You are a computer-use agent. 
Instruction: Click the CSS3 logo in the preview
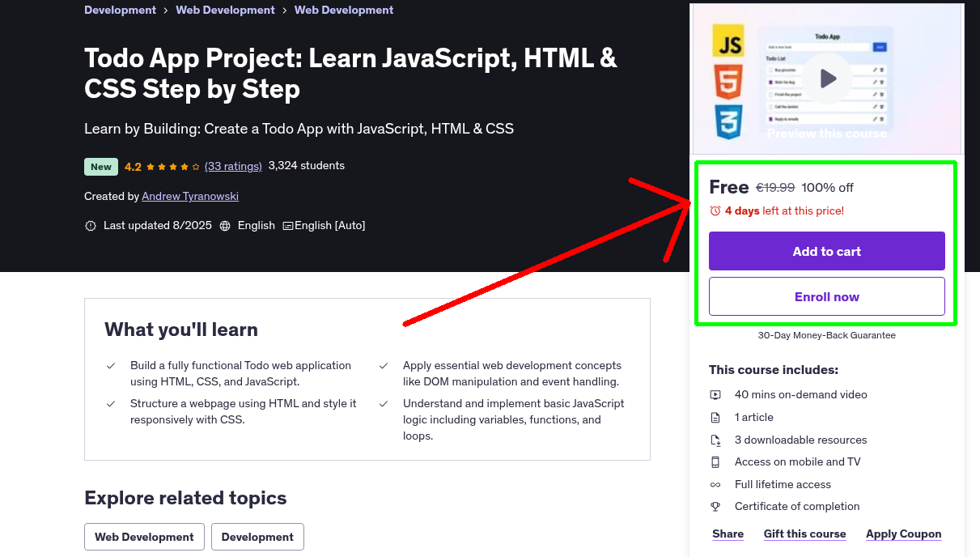click(x=728, y=121)
